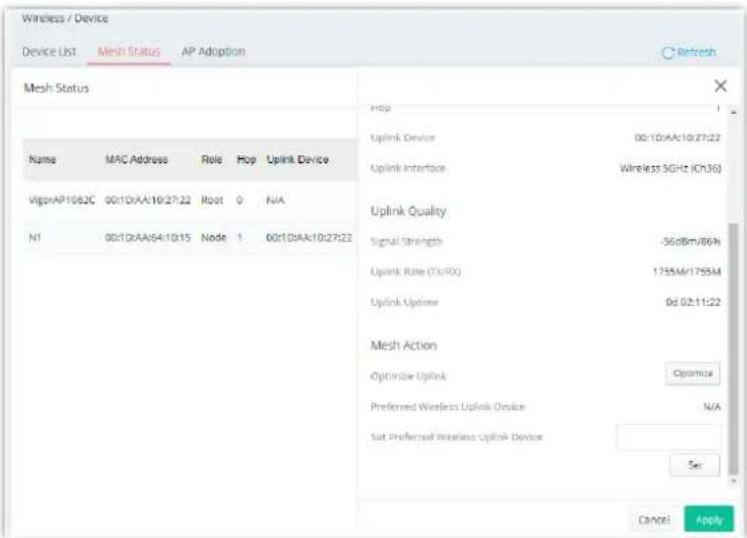Image resolution: width=747 pixels, height=538 pixels.
Task: Click the Preferred Wireless Uplink Device N/A value
Action: coord(712,406)
